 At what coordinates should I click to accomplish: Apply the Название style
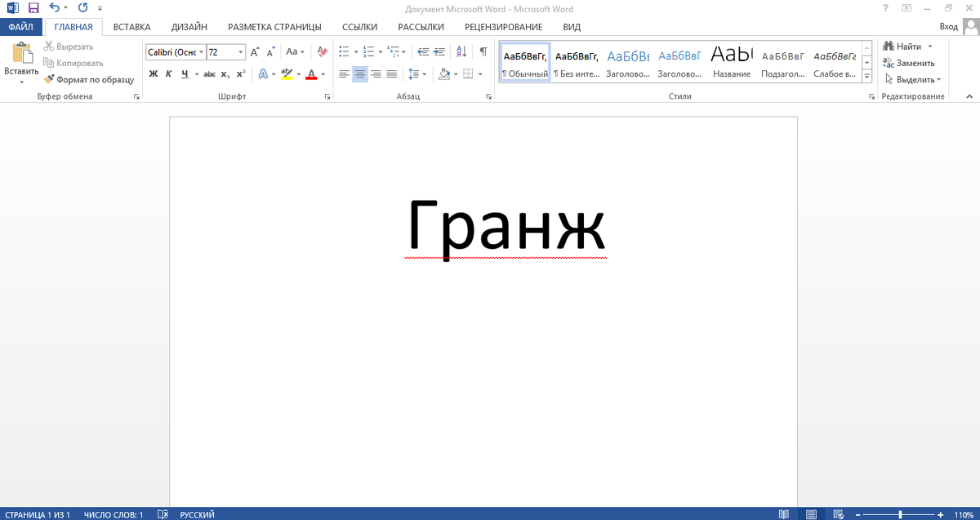click(x=731, y=63)
